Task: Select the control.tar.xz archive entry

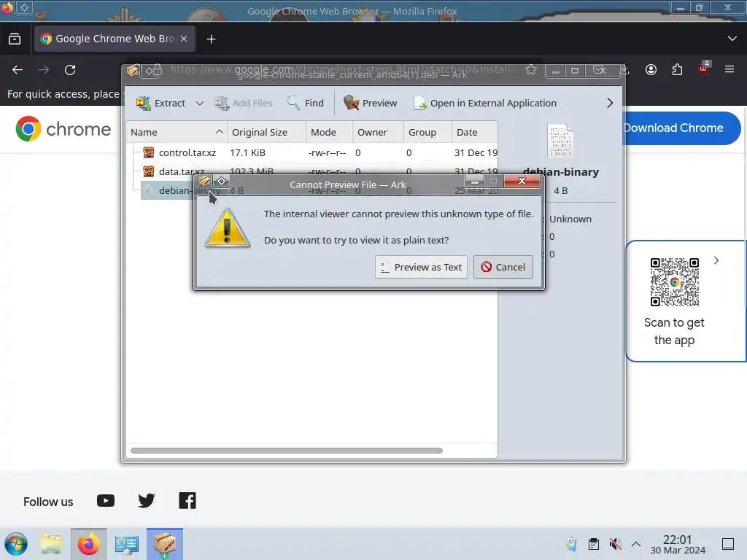Action: click(187, 152)
